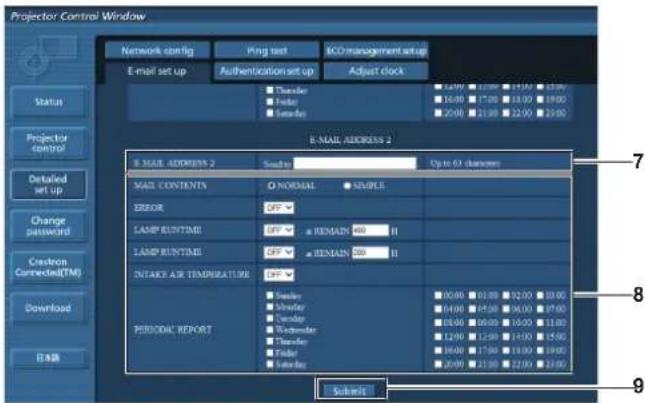Check Friday in E-mail address 2 periodic report
Screen dimensions: 645x403
(270, 352)
